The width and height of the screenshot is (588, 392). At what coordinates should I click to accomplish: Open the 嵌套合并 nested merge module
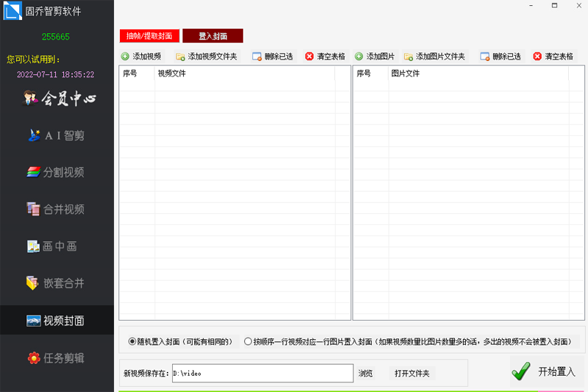(56, 283)
